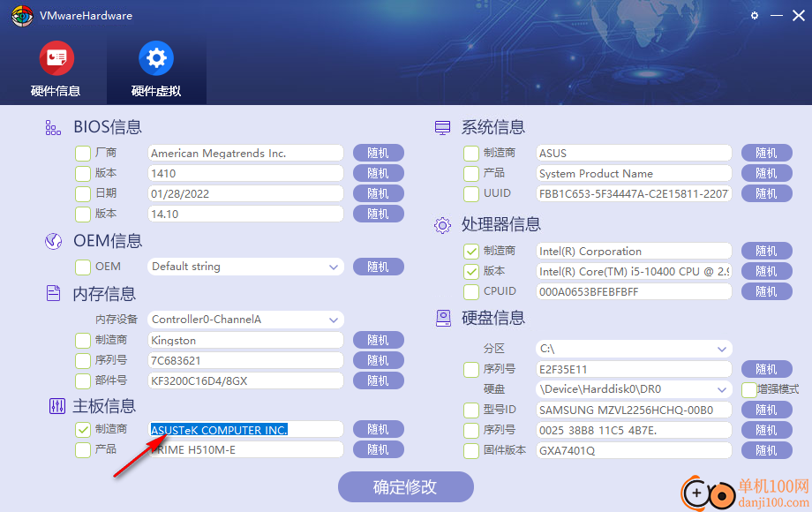Uncheck the processor 版本 checkbox
Viewport: 812px width, 512px height.
coord(471,271)
